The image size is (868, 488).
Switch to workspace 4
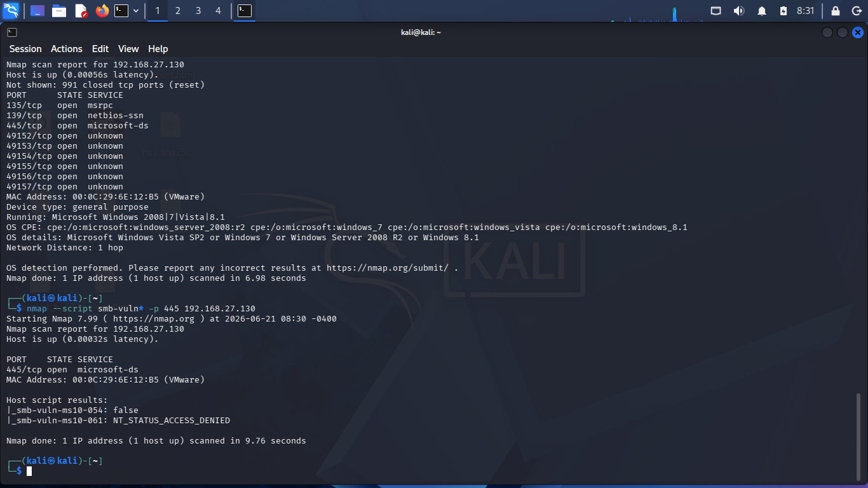click(x=218, y=11)
